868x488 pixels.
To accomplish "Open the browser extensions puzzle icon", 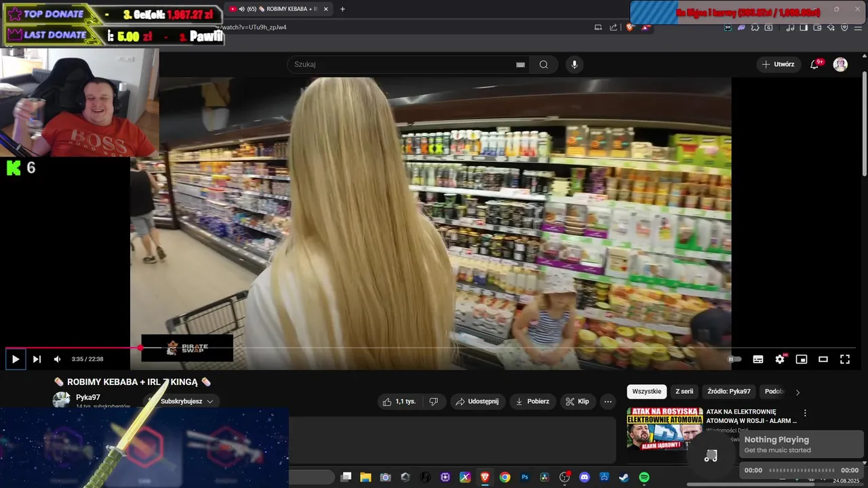I will pos(755,28).
